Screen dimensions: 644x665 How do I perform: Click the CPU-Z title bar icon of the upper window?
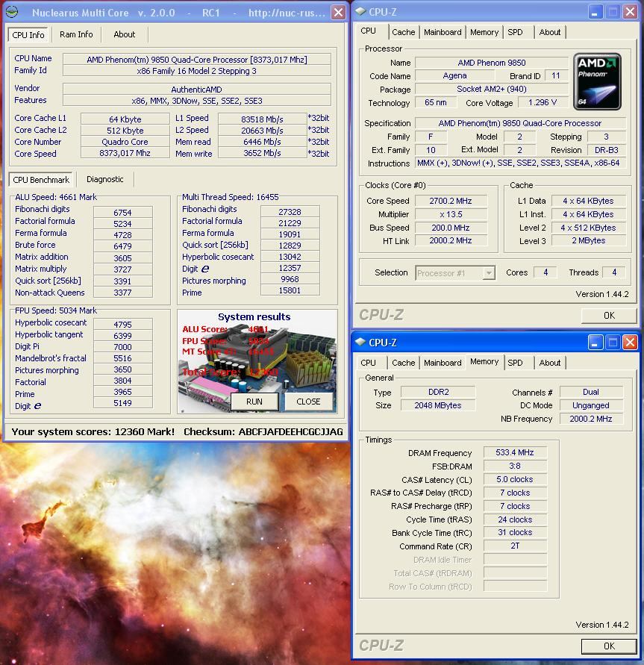point(360,11)
